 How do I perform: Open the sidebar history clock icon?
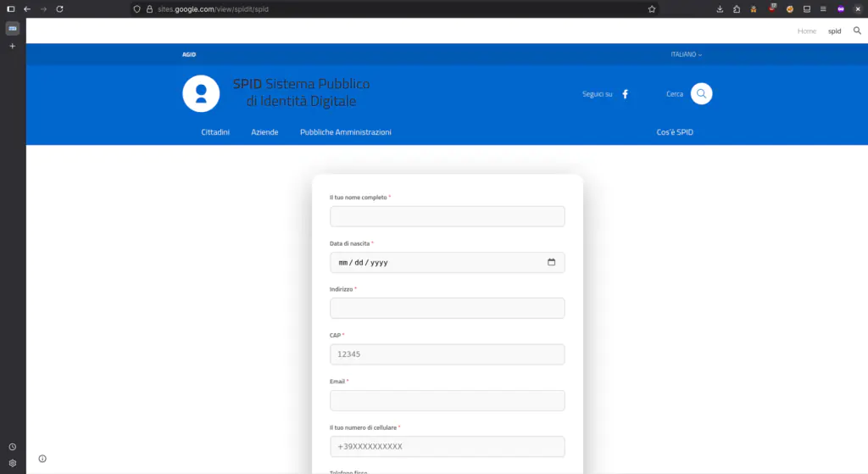tap(12, 447)
